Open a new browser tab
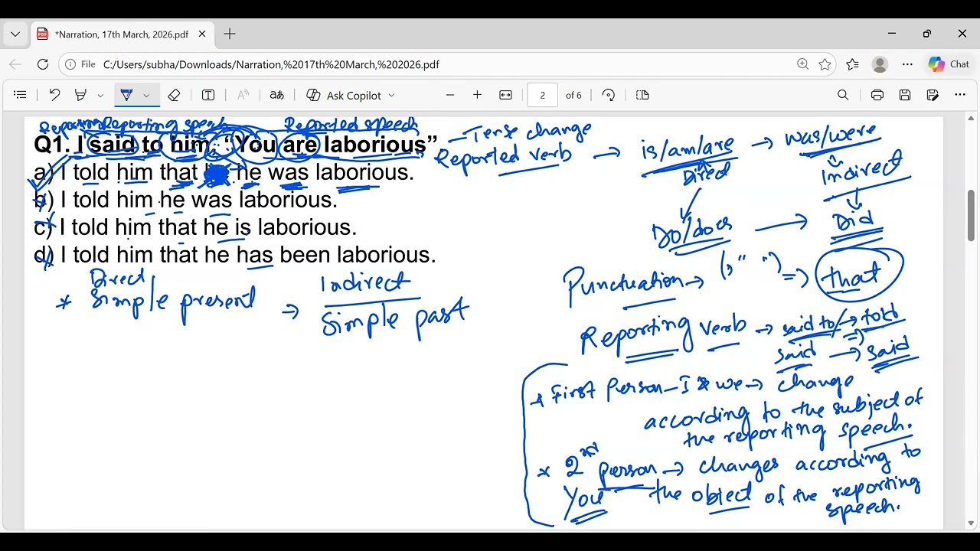The height and width of the screenshot is (551, 980). pos(230,34)
